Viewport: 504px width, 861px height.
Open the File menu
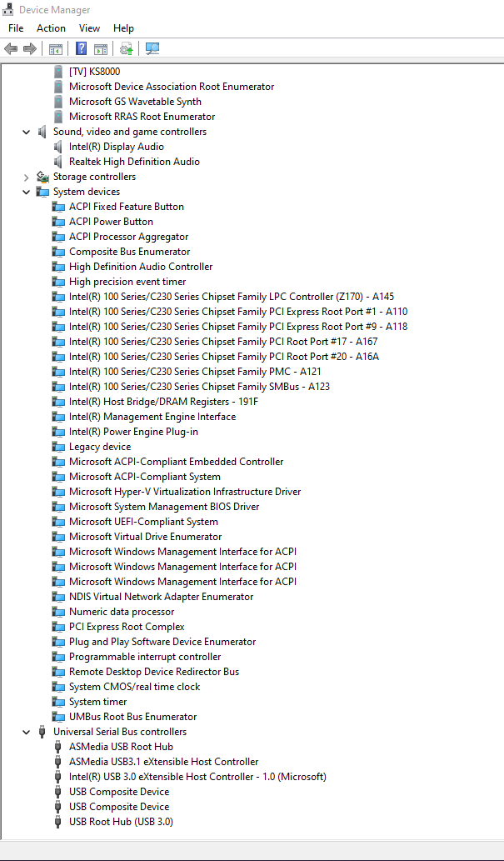click(x=16, y=28)
